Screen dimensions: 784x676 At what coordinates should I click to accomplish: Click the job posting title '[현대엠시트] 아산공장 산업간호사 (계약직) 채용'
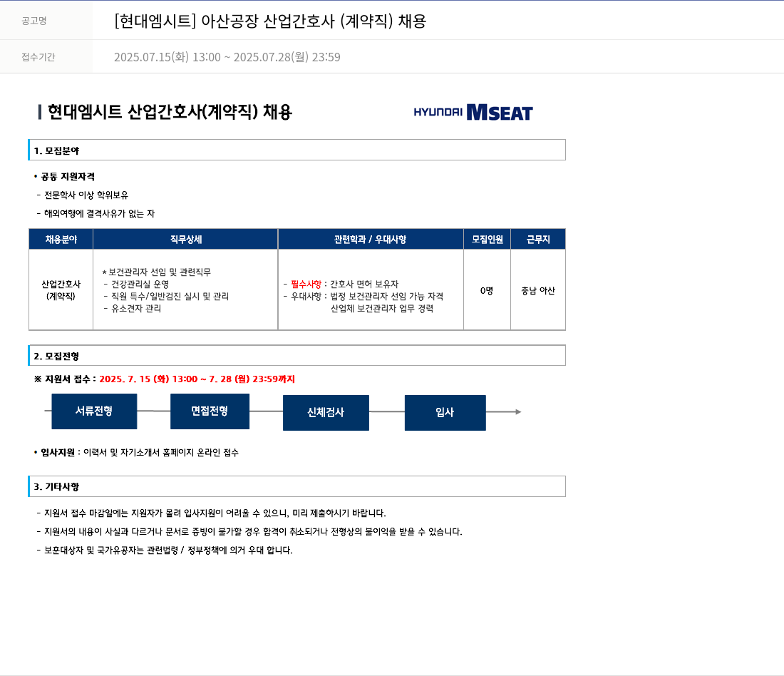[270, 21]
